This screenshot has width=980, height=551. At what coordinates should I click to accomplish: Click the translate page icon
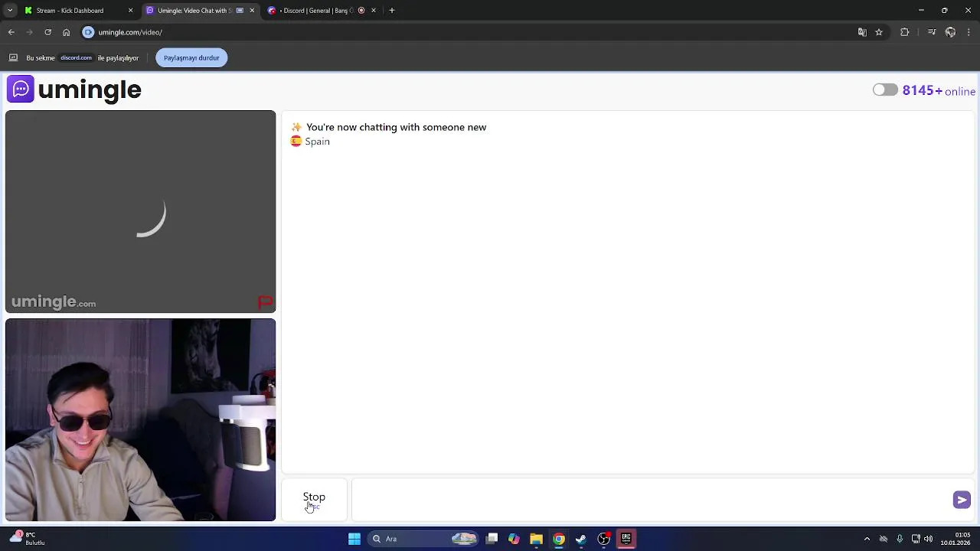click(x=862, y=32)
